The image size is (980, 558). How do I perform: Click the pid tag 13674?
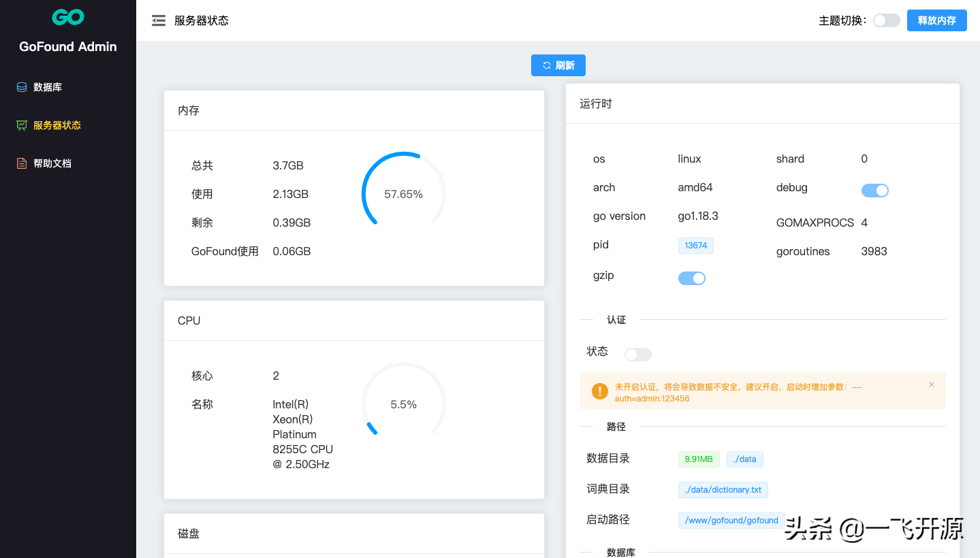(696, 246)
